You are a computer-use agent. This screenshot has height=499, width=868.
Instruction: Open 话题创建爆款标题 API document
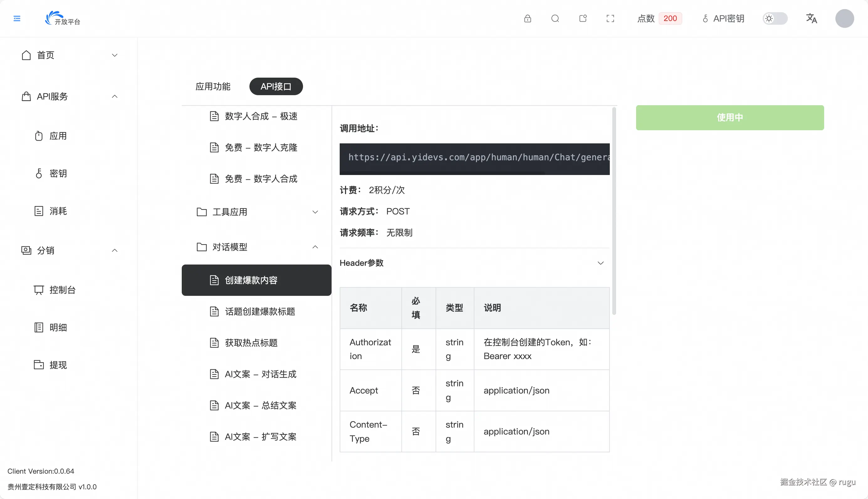point(259,311)
